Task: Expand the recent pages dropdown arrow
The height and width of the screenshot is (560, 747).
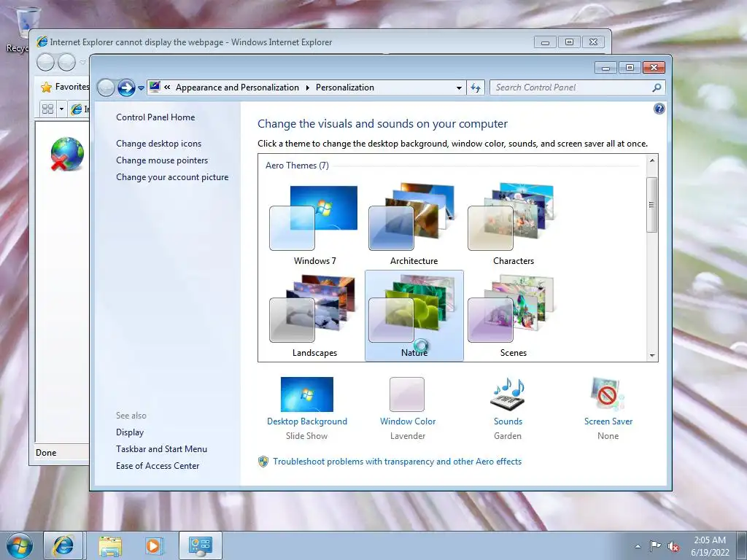Action: tap(141, 88)
